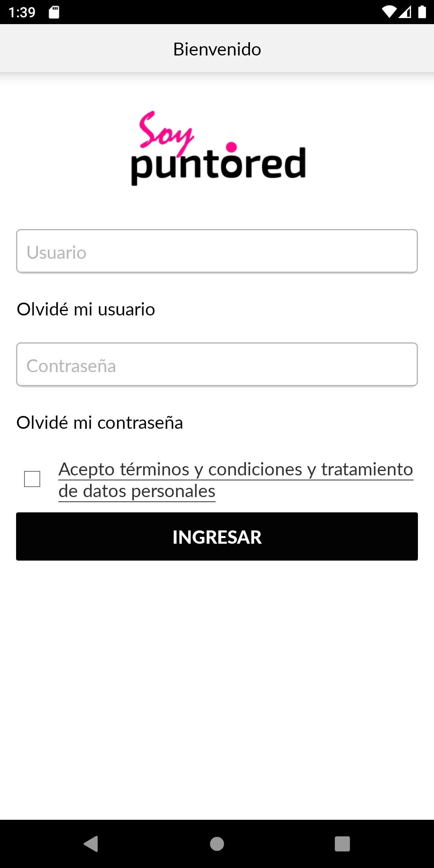Viewport: 434px width, 868px height.
Task: Open recent apps with square button
Action: (342, 843)
